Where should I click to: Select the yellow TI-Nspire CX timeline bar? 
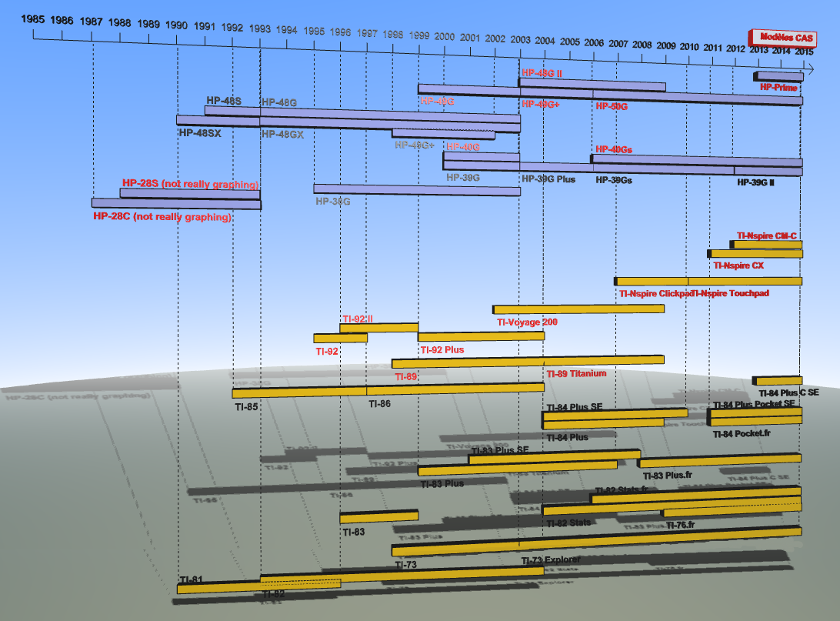tap(755, 253)
